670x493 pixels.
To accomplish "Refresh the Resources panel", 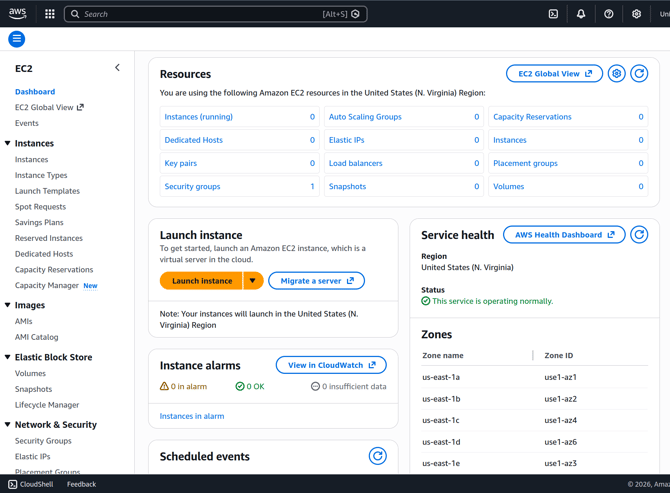I will pos(640,74).
